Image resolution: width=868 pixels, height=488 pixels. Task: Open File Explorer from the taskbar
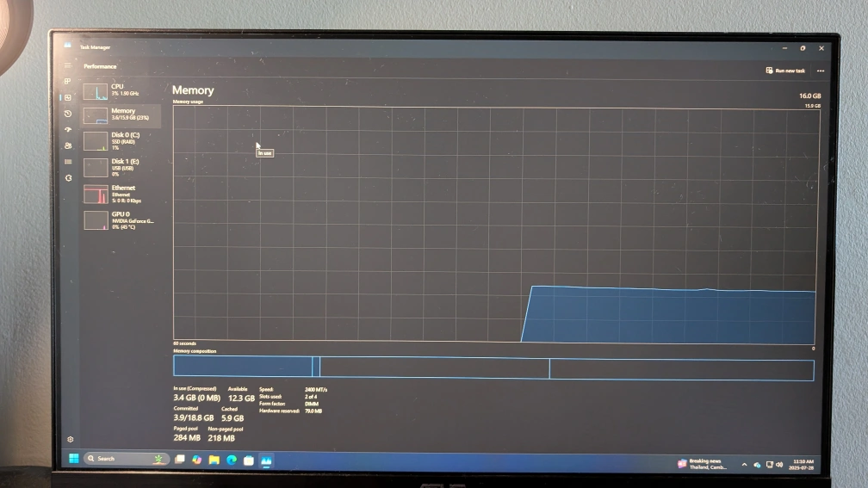pos(214,460)
